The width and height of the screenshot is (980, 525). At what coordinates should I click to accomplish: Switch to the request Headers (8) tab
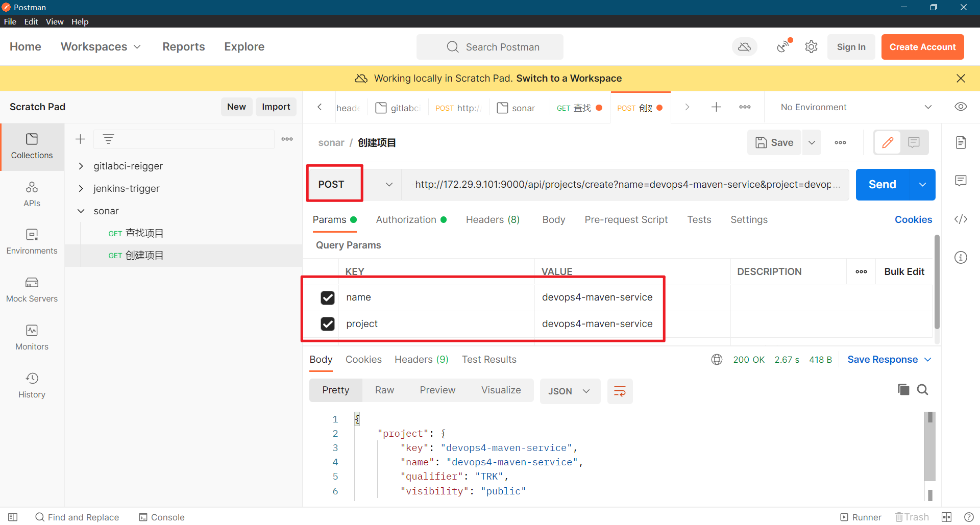pos(493,219)
